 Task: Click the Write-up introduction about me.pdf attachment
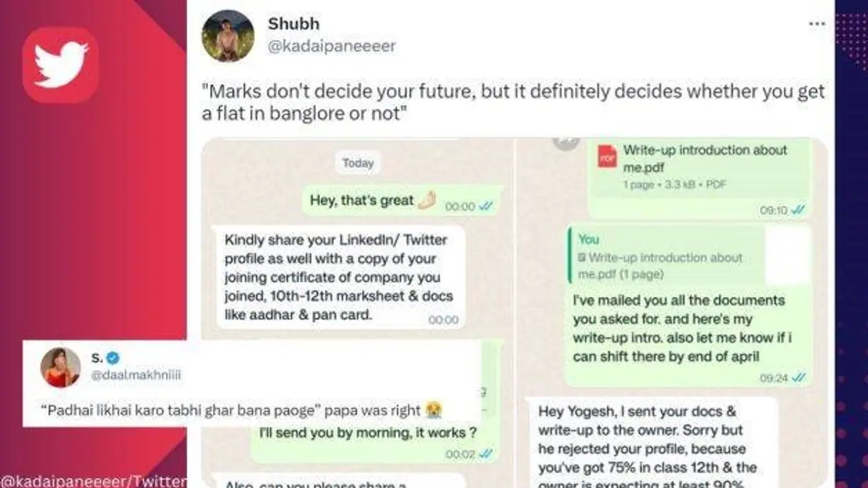coord(705,158)
